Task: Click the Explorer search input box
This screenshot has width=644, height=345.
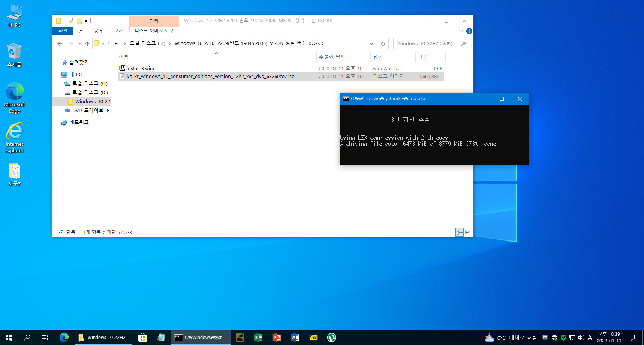Action: [427, 44]
